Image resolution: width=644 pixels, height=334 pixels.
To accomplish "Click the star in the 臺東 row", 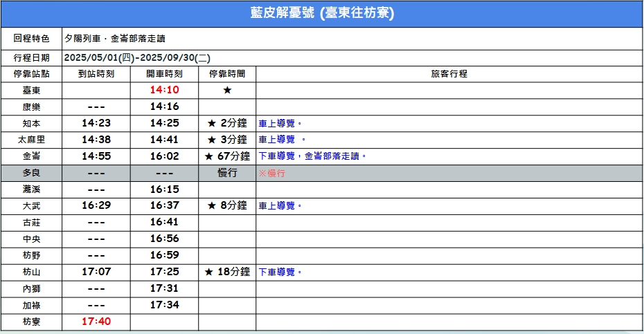I will tap(227, 91).
